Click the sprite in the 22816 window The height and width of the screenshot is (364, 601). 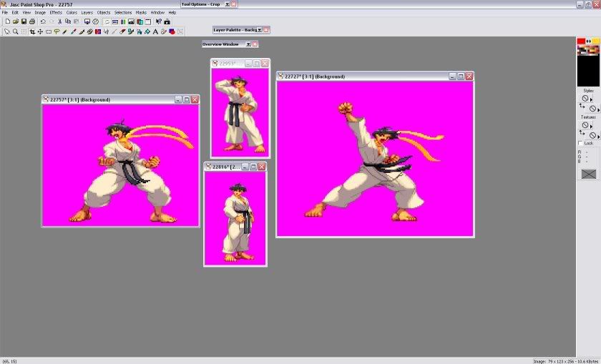point(238,222)
